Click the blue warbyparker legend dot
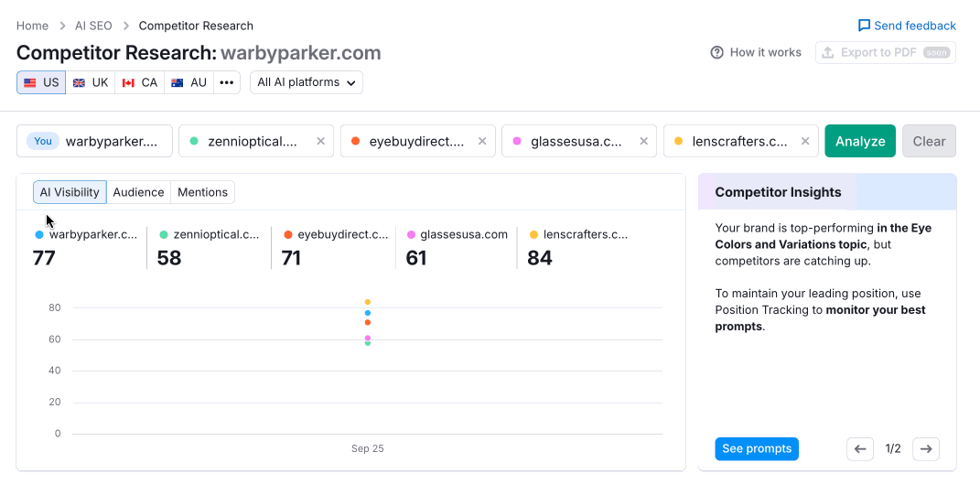 [39, 235]
